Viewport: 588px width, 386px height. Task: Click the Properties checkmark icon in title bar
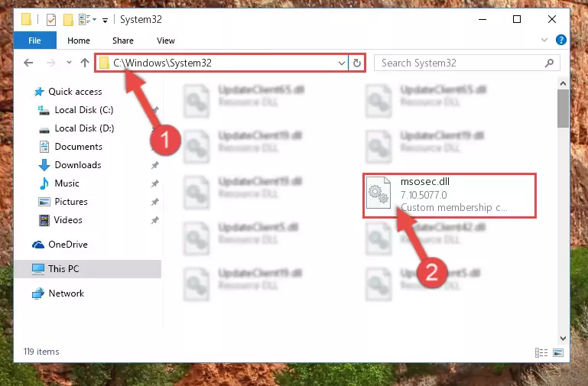pos(51,19)
